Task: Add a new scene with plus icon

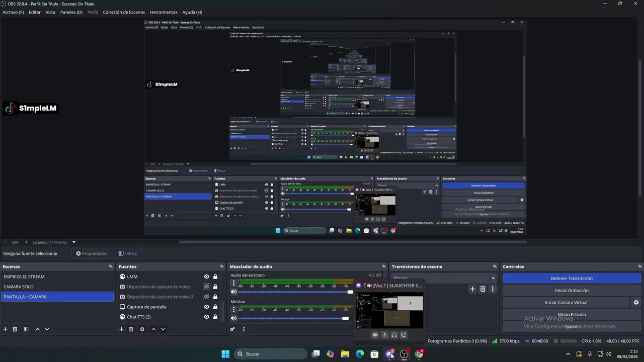Action: point(6,329)
